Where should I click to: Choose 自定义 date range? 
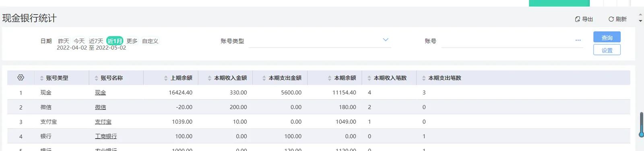(150, 41)
